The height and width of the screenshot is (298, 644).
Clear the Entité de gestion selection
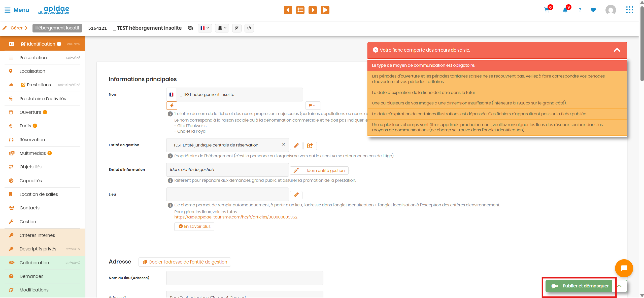(x=283, y=144)
